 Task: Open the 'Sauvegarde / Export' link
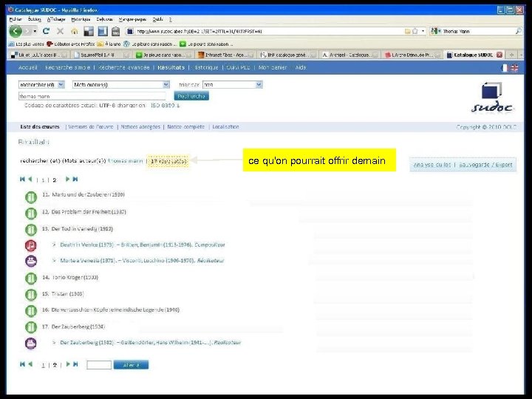tap(485, 165)
